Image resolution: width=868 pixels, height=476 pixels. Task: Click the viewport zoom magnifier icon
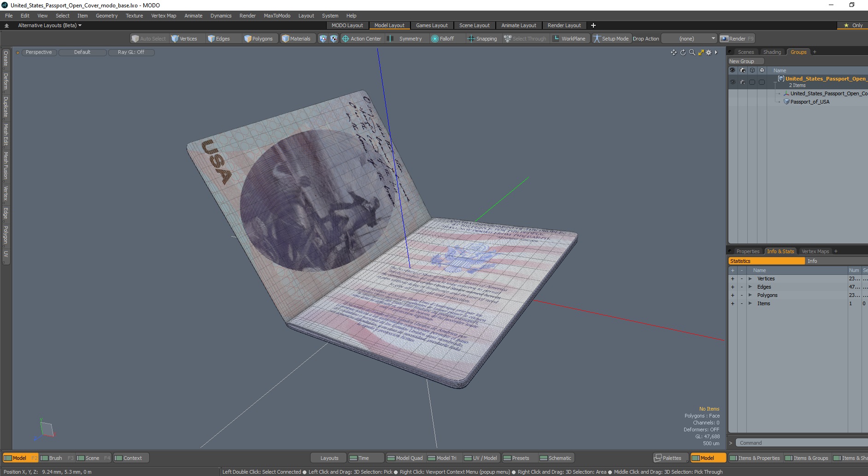692,52
